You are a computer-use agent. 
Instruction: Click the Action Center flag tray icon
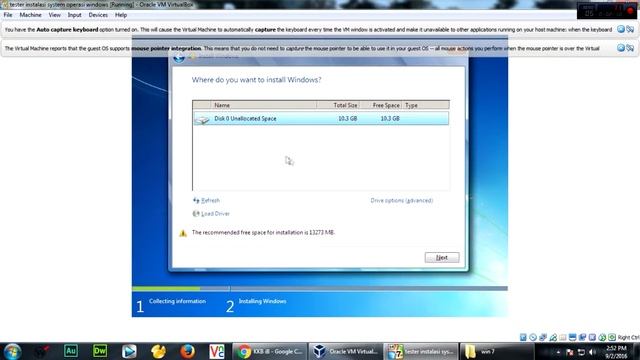tap(570, 352)
